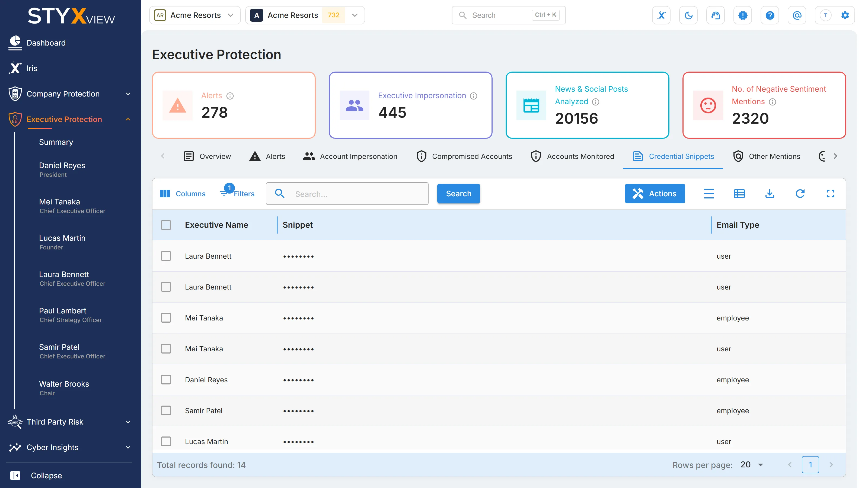Switch table row density icon
Viewport: 868px width, 488px height.
(x=709, y=194)
